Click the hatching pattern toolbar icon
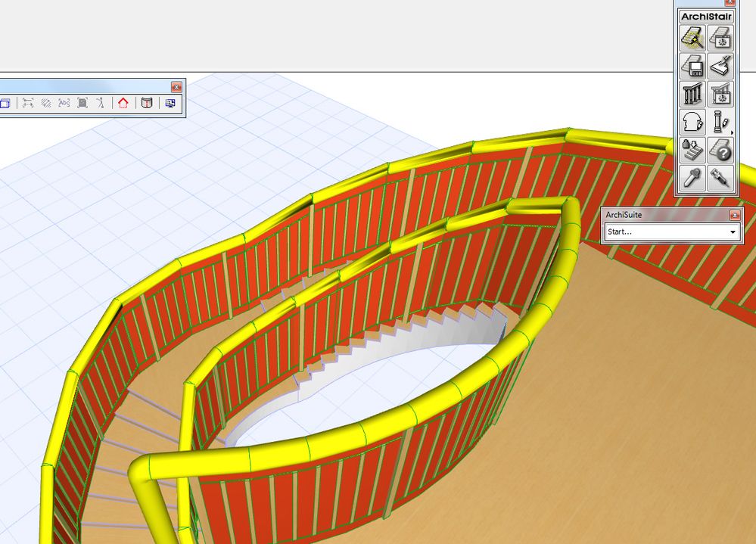This screenshot has width=756, height=544. click(45, 102)
